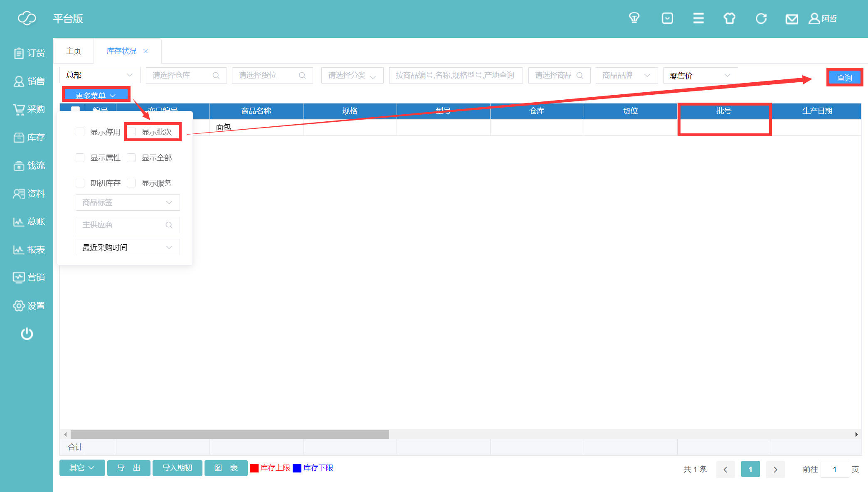Open the 零售价 price type dropdown
The height and width of the screenshot is (492, 868).
700,76
